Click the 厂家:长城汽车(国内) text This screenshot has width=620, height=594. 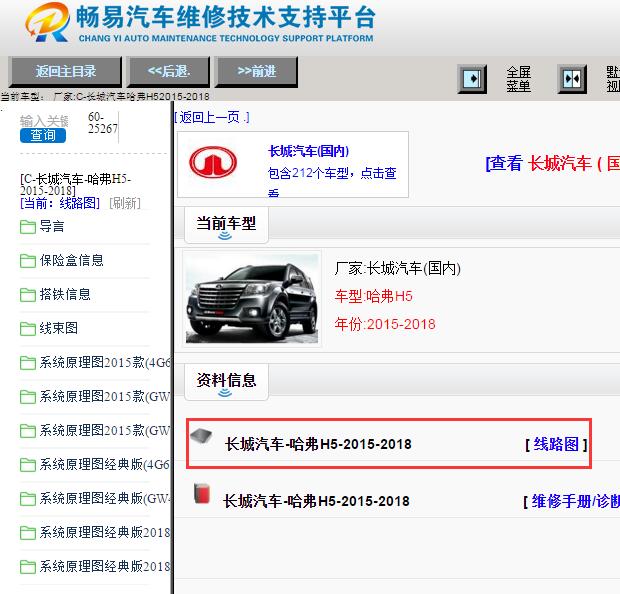[x=398, y=268]
